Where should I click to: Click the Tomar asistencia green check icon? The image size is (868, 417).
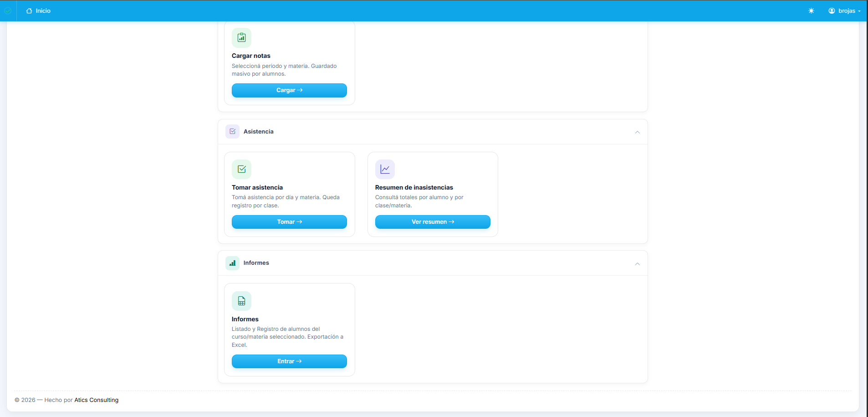[x=241, y=170]
